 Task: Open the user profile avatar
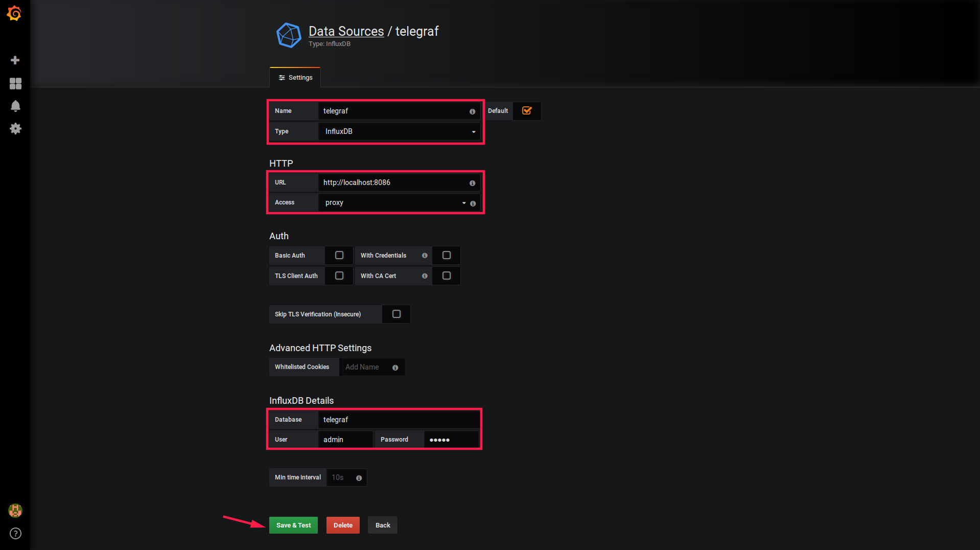[15, 510]
